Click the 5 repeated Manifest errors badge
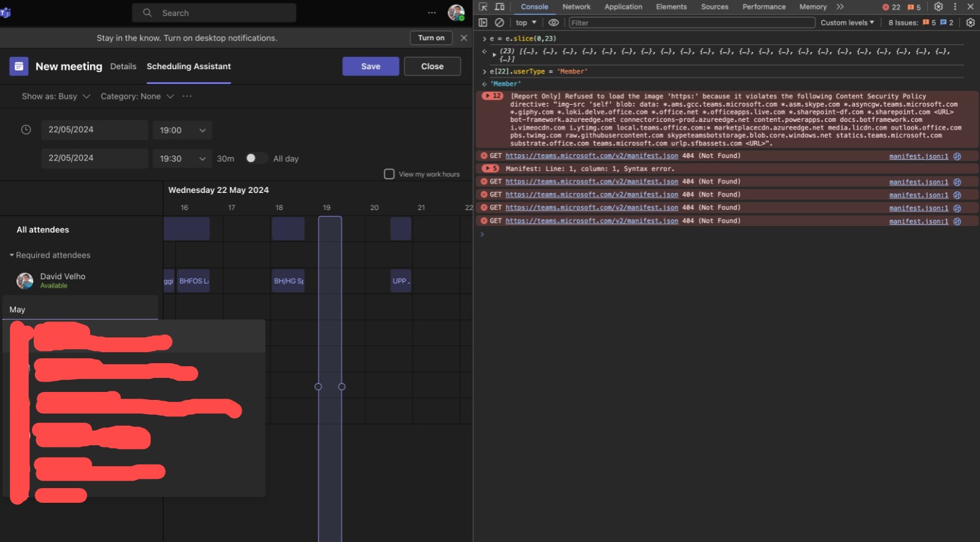 coord(490,168)
